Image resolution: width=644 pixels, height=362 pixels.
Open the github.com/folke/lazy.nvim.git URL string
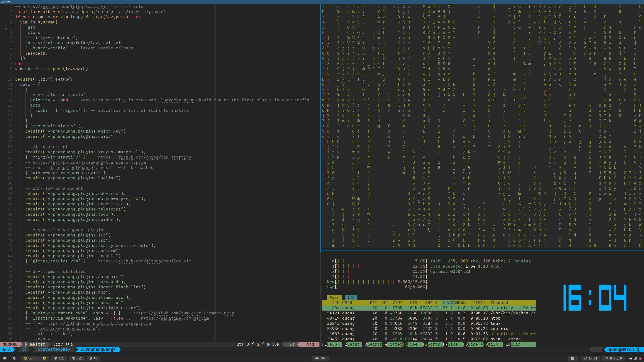76,43
